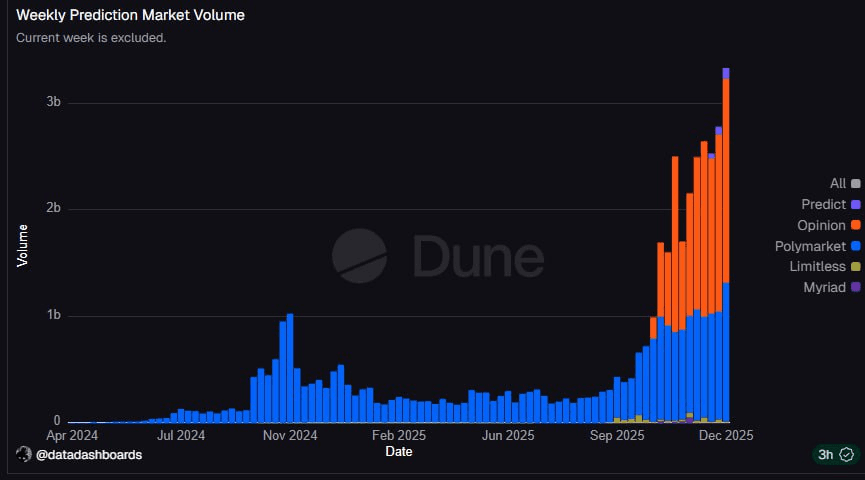
Task: Select the tallest orange bar segment
Action: [x=726, y=180]
